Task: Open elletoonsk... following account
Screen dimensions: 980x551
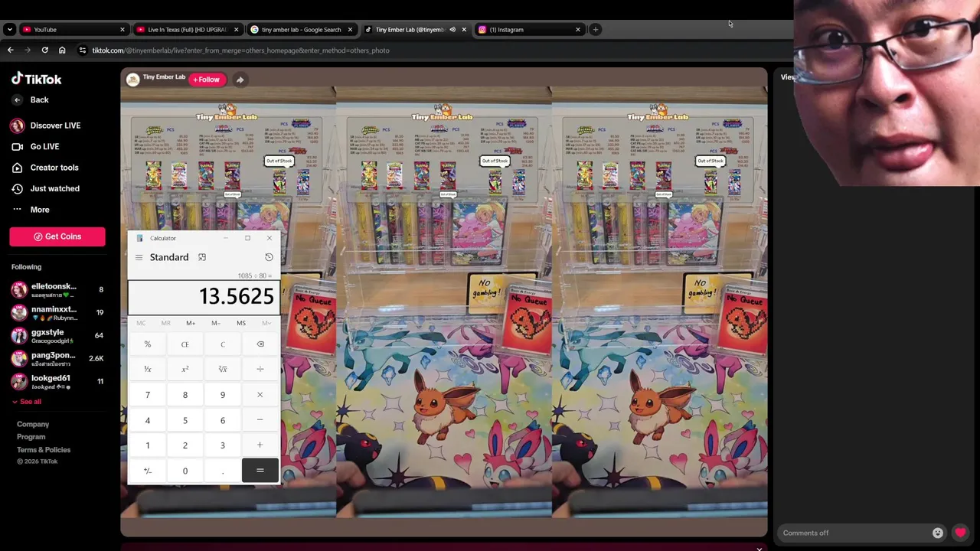Action: [x=57, y=290]
